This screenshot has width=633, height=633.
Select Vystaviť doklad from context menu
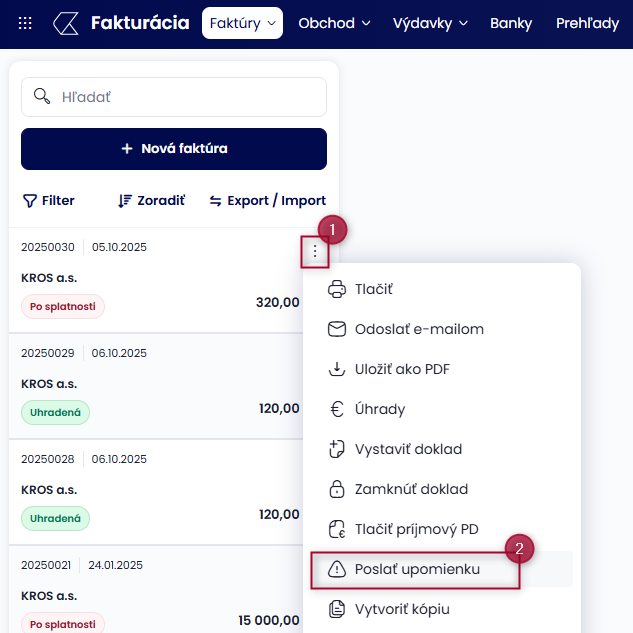click(x=408, y=449)
